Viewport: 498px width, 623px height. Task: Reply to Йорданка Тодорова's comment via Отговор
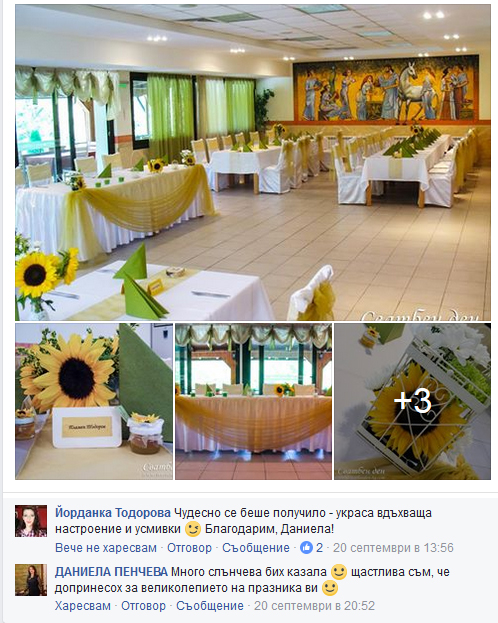[189, 548]
